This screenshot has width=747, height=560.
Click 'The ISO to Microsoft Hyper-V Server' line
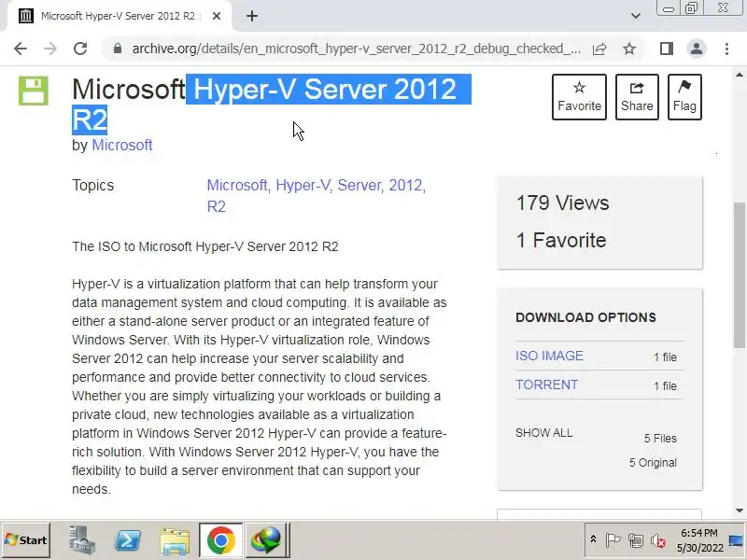pos(204,246)
